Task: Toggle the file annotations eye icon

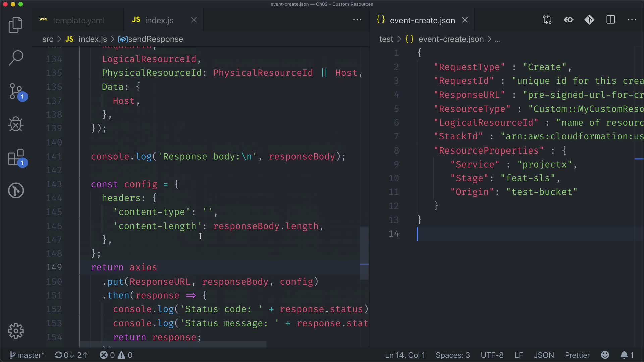Action: click(568, 20)
